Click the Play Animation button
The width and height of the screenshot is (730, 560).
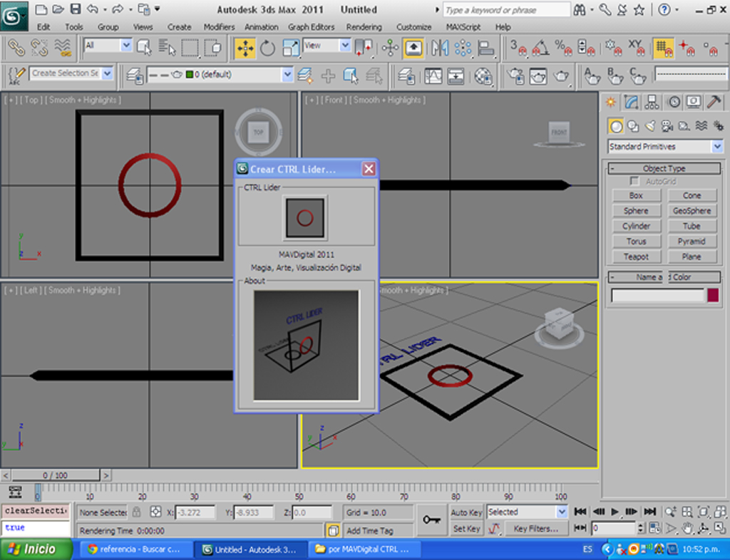tap(615, 512)
